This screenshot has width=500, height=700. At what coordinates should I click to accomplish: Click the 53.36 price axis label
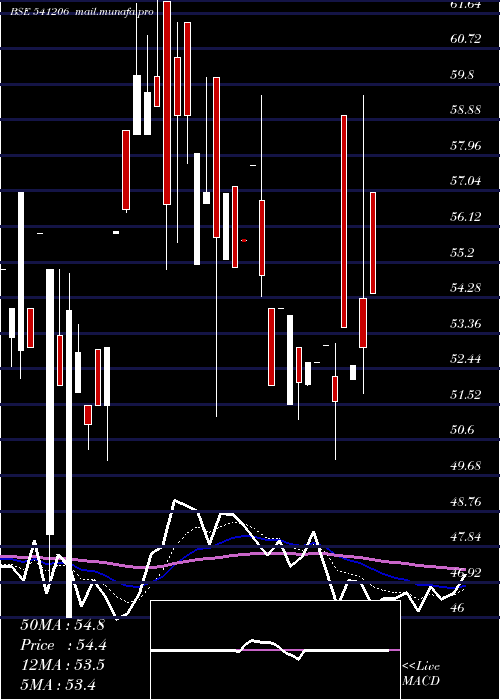[x=466, y=323]
